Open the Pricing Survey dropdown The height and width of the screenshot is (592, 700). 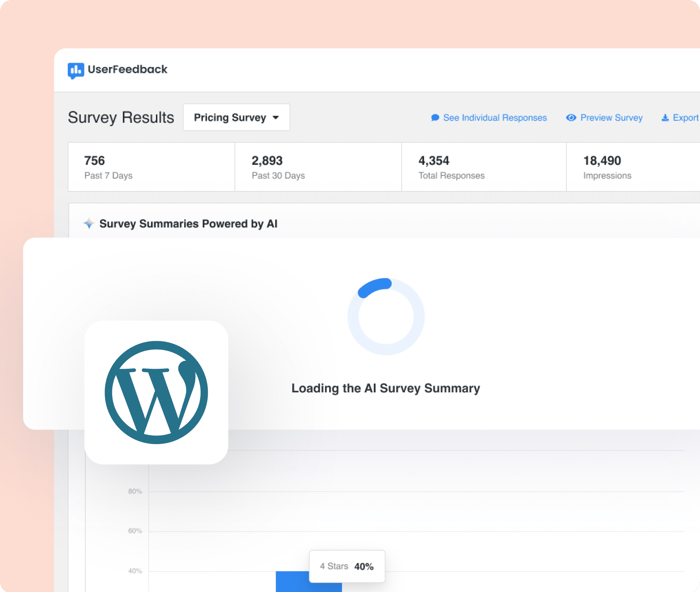[x=237, y=117]
